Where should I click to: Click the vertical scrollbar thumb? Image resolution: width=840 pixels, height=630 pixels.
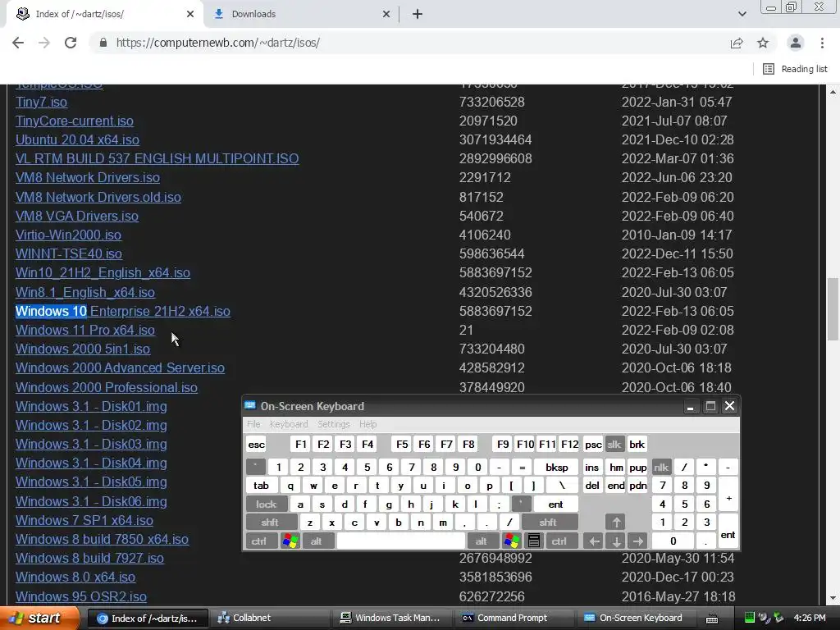(x=833, y=309)
